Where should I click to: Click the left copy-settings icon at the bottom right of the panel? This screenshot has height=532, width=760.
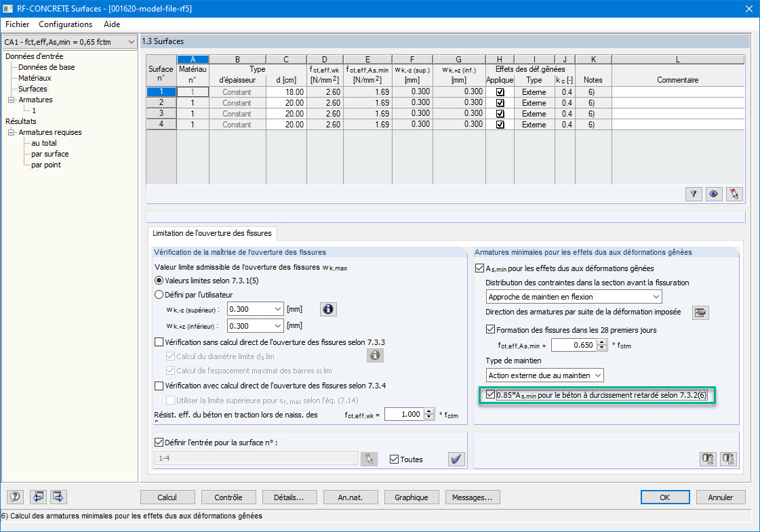[708, 458]
